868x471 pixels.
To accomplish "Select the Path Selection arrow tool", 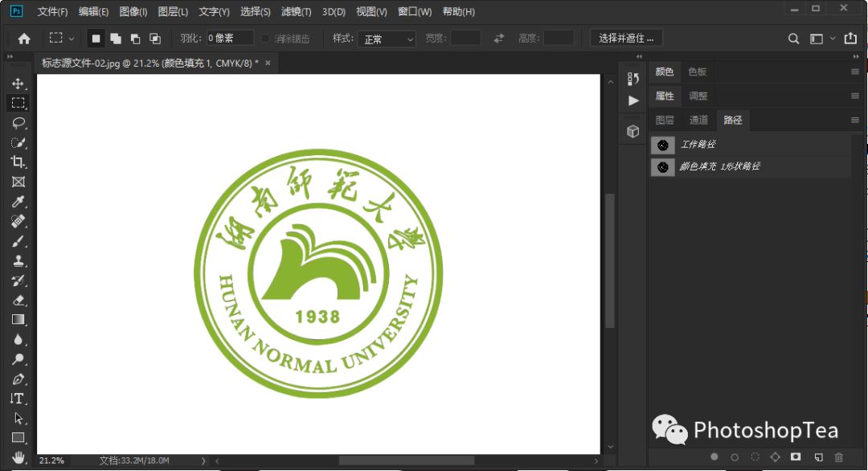I will point(18,419).
